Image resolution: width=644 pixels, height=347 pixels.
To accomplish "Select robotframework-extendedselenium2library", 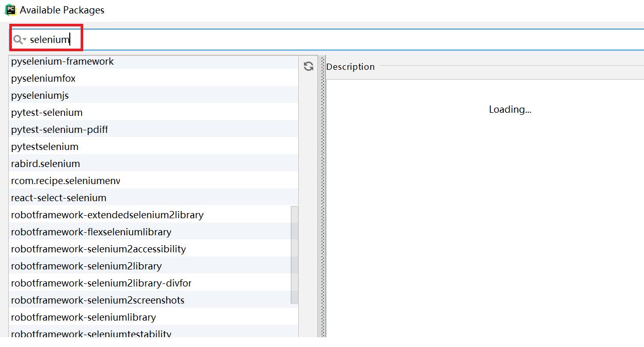I will click(108, 215).
